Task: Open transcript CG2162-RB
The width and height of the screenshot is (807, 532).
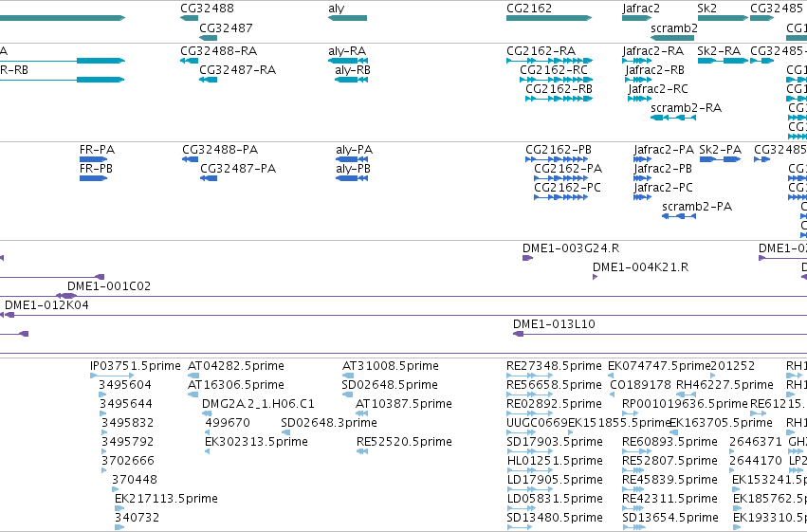Action: [x=559, y=89]
